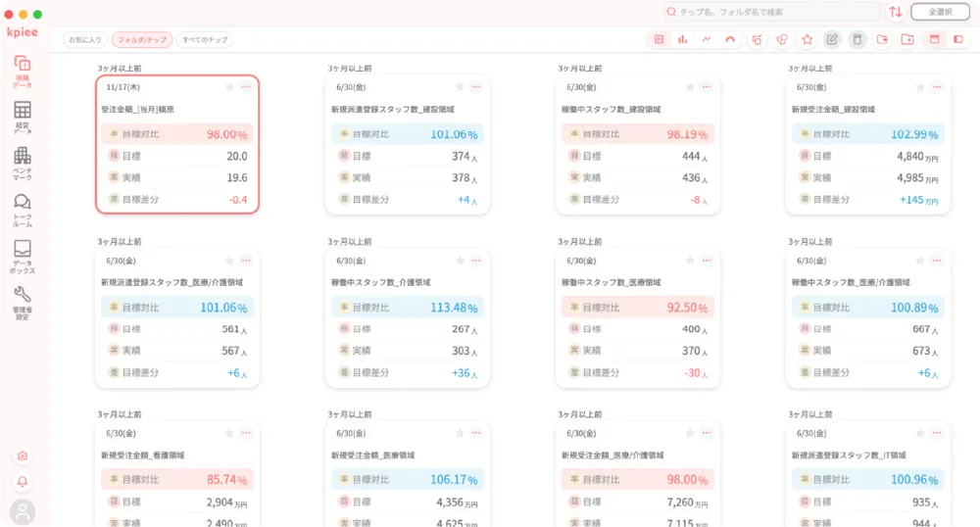Open ベンチマーク in the sidebar
Screen dimensions: 980x527
23,164
